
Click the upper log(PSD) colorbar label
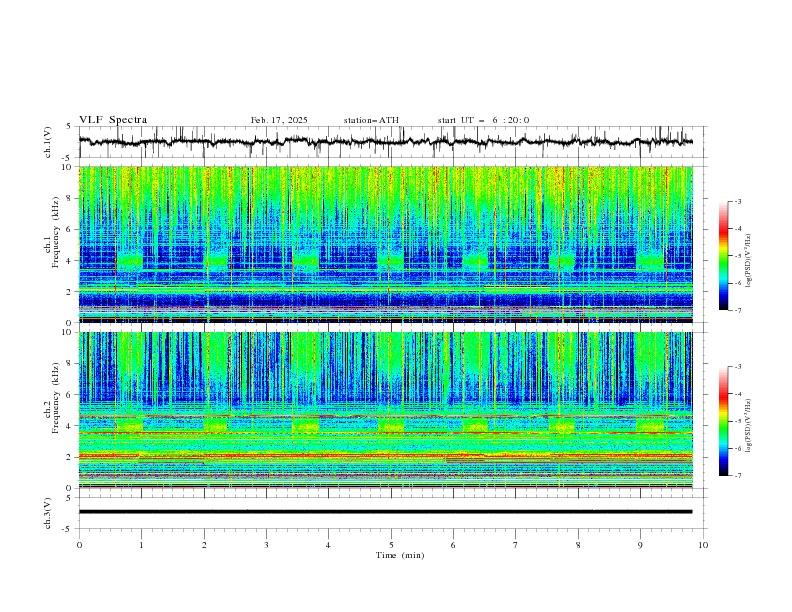[748, 260]
